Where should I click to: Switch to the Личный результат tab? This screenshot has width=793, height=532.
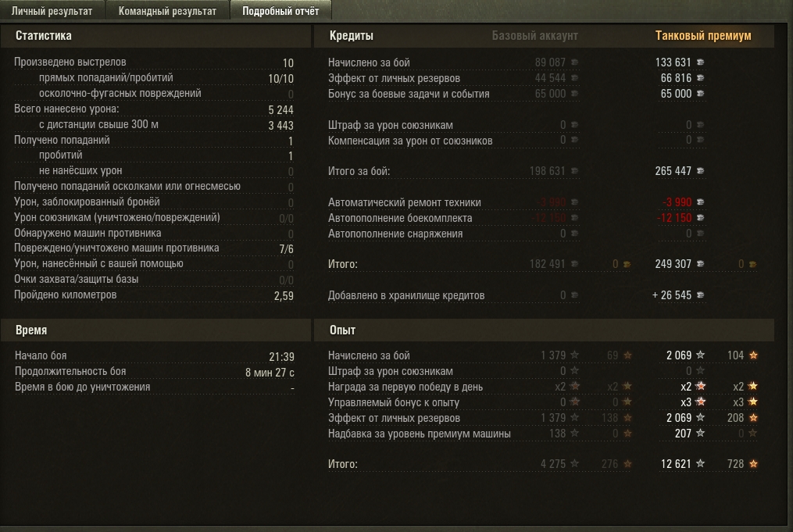52,12
